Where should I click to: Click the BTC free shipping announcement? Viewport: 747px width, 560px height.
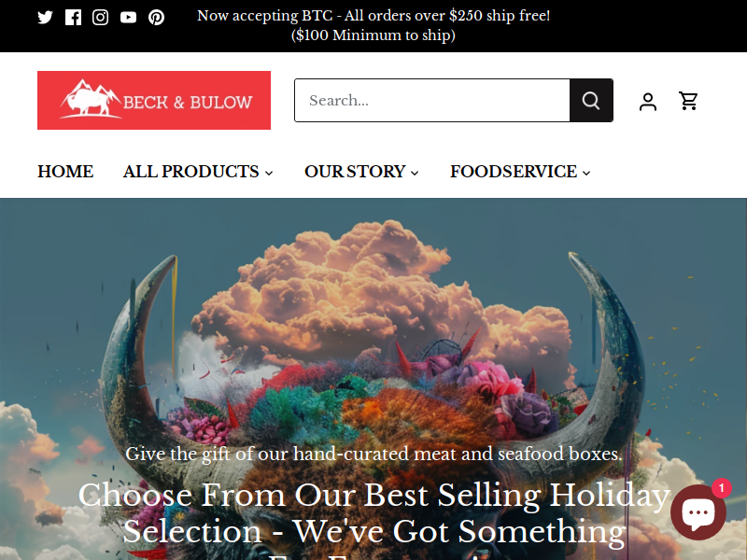(373, 25)
